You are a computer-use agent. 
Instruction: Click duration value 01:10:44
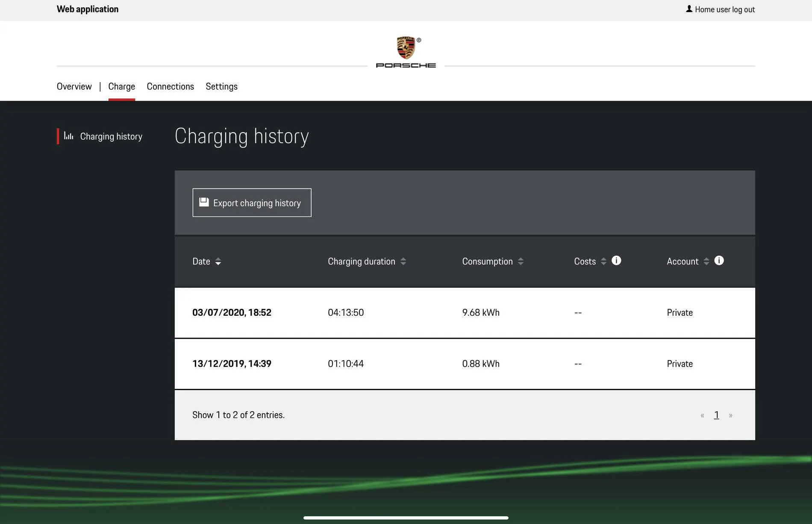point(346,364)
